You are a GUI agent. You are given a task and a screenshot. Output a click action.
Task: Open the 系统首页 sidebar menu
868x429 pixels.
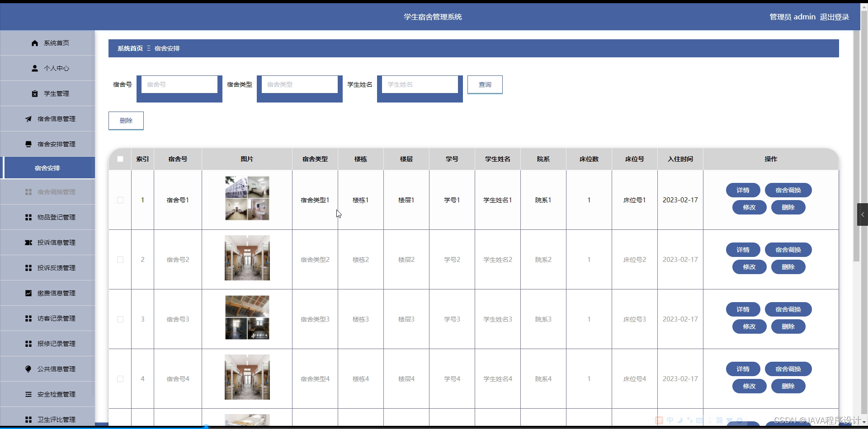[47, 43]
